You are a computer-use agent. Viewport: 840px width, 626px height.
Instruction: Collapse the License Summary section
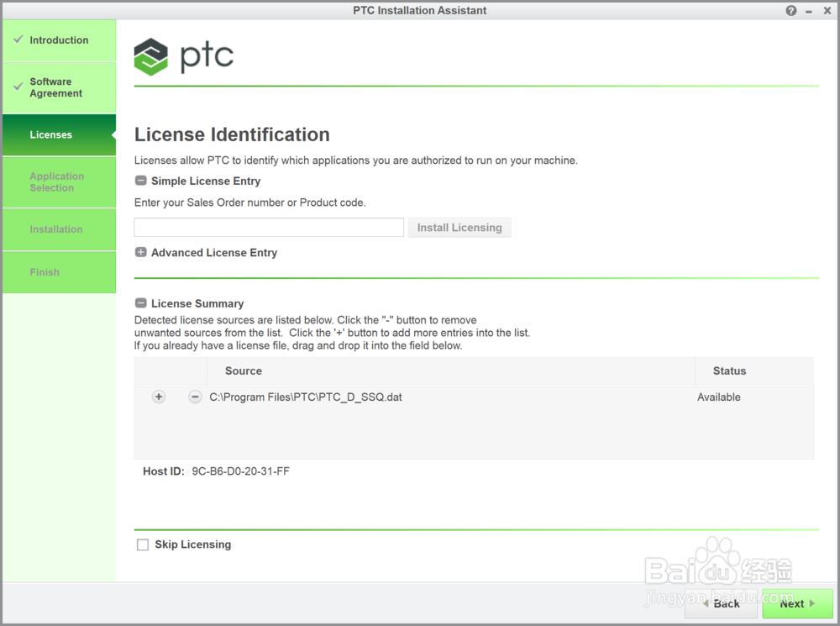click(140, 303)
